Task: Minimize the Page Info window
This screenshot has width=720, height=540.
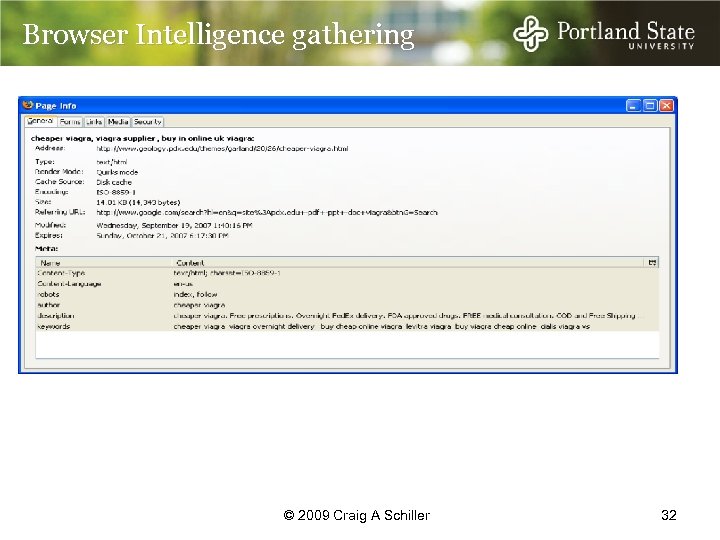Action: (633, 106)
